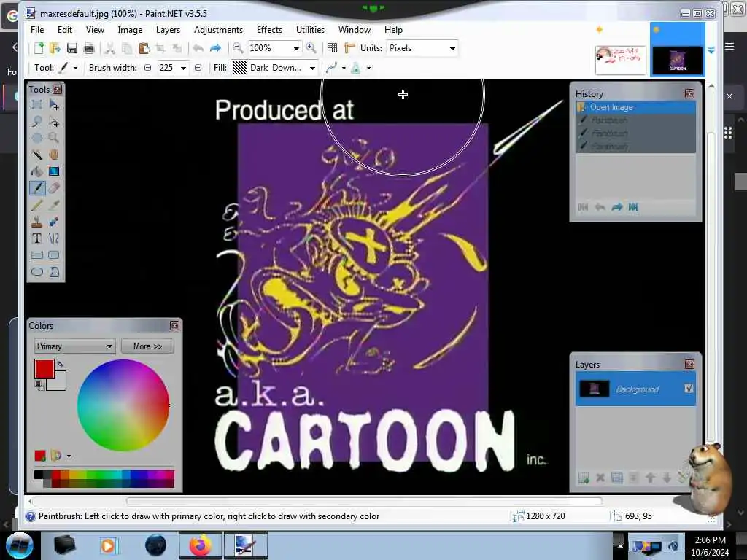747x560 pixels.
Task: Select the Rectangle Select tool
Action: [36, 105]
